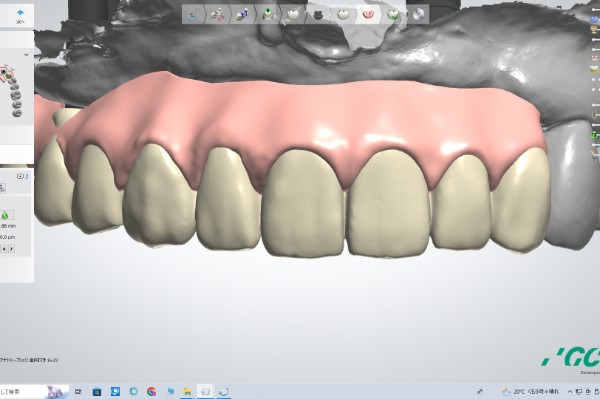Viewport: 600px width, 399px height.
Task: Click the blue Next arrow button
Action: point(20,13)
